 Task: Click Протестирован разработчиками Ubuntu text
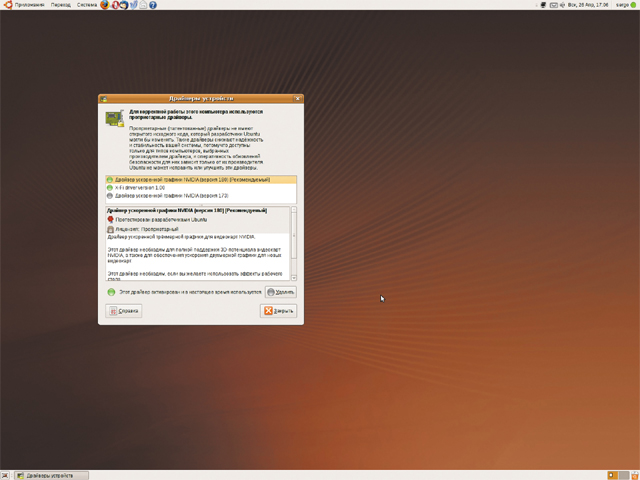(161, 220)
